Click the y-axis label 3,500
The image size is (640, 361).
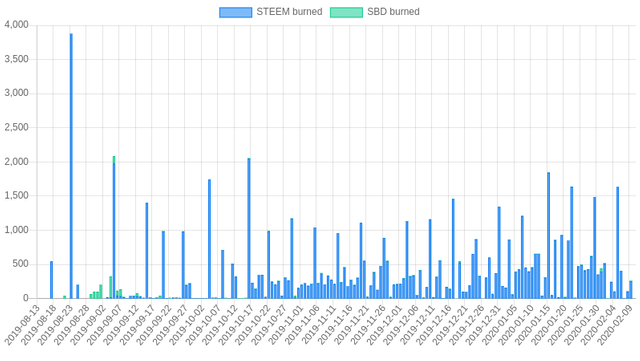click(x=17, y=59)
